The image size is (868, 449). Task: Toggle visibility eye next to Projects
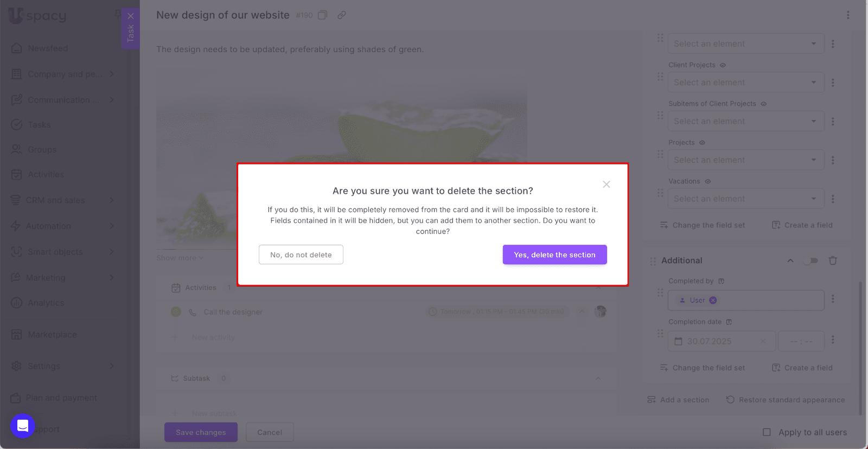coord(702,143)
